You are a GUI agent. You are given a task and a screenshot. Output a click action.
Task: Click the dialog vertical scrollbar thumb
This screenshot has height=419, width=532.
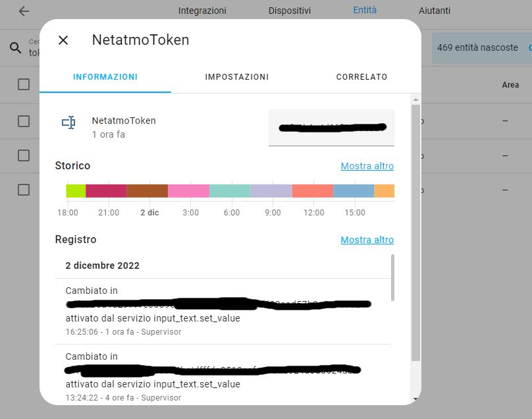415,233
